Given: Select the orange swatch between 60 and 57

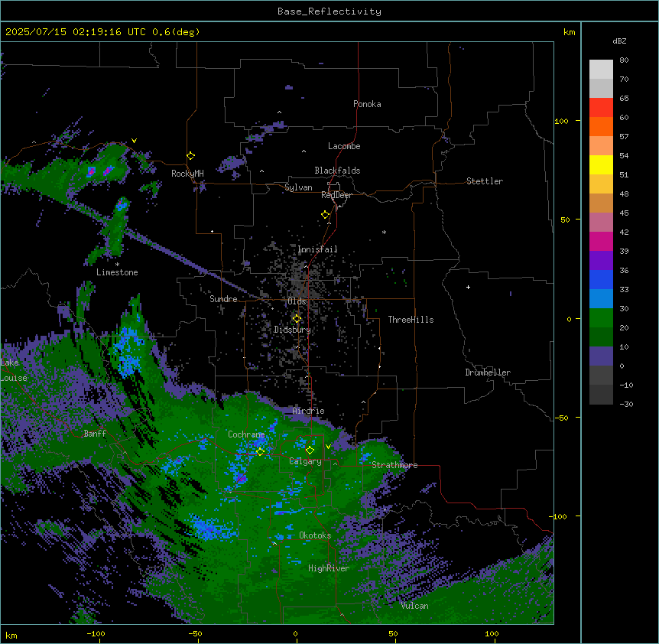Looking at the screenshot, I should coord(601,126).
